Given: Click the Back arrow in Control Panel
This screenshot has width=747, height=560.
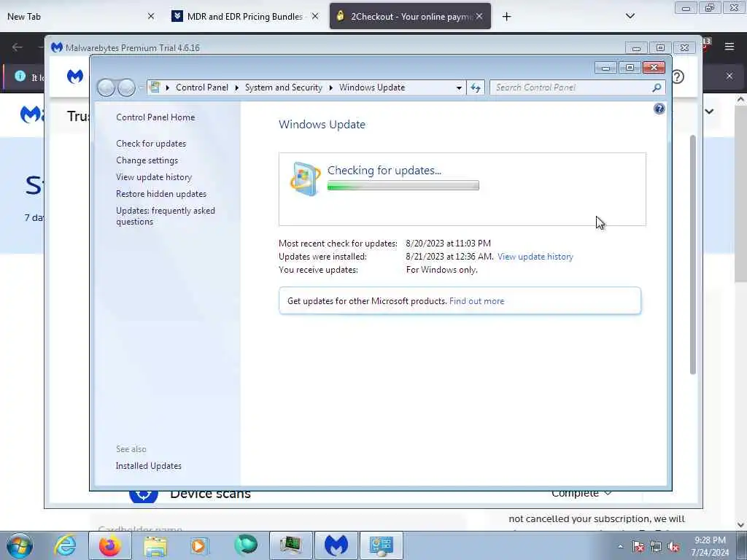Looking at the screenshot, I should (x=106, y=87).
